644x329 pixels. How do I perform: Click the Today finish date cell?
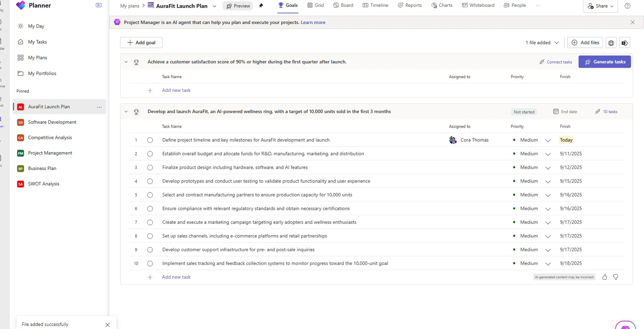[566, 140]
